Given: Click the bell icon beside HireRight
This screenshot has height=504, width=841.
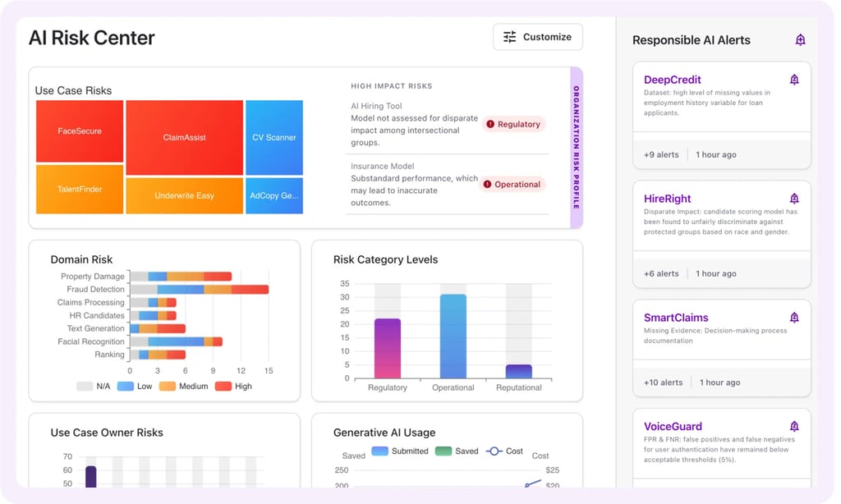Looking at the screenshot, I should tap(793, 198).
